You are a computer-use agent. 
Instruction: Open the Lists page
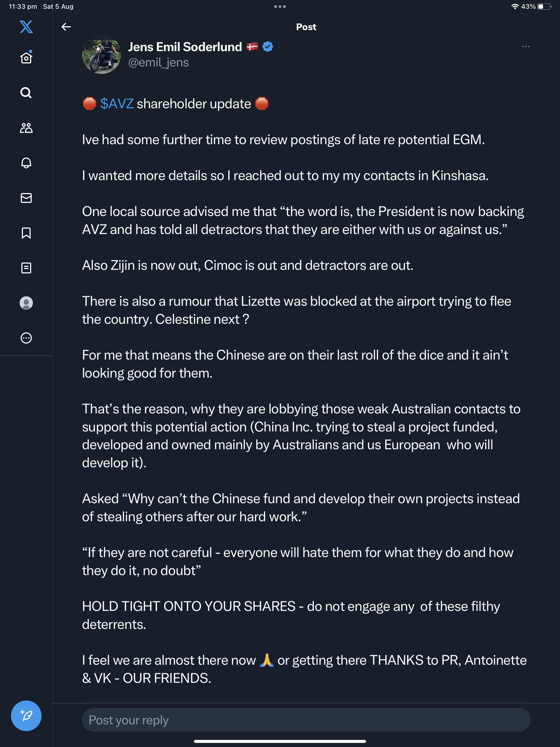click(26, 268)
